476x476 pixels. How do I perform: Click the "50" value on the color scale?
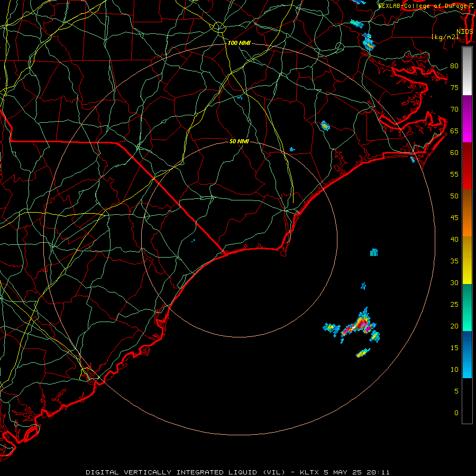tap(454, 196)
